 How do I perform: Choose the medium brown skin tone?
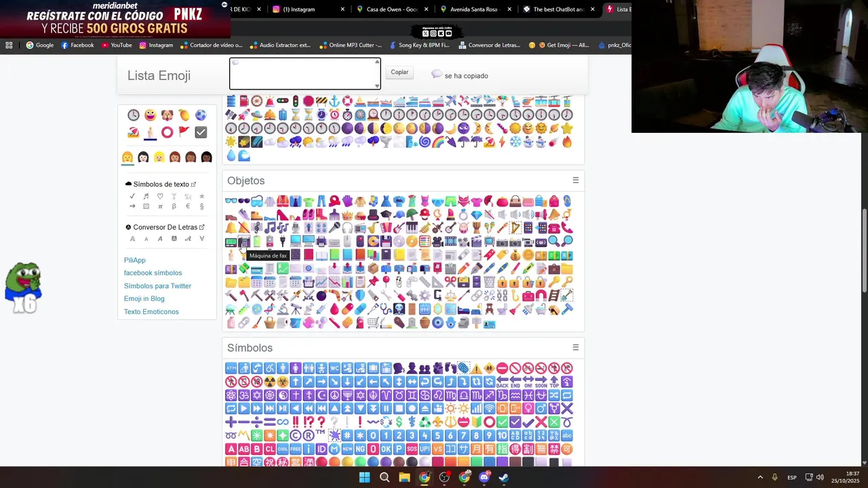[x=175, y=157]
